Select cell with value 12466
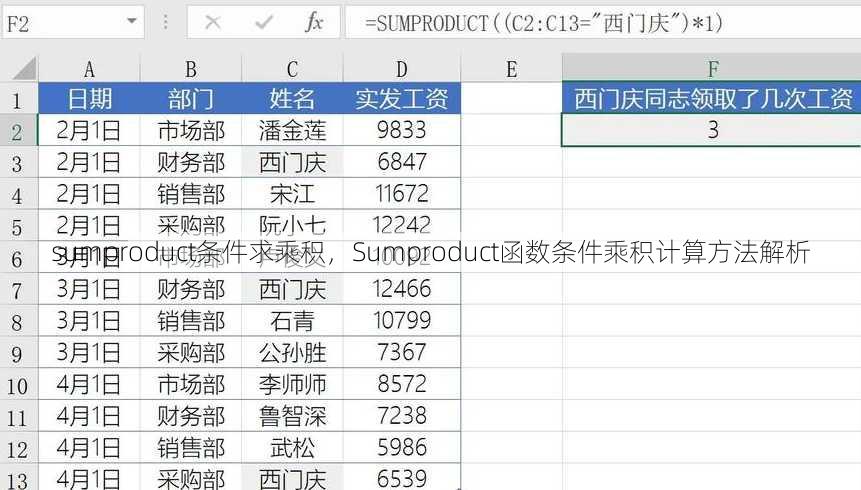 click(401, 289)
